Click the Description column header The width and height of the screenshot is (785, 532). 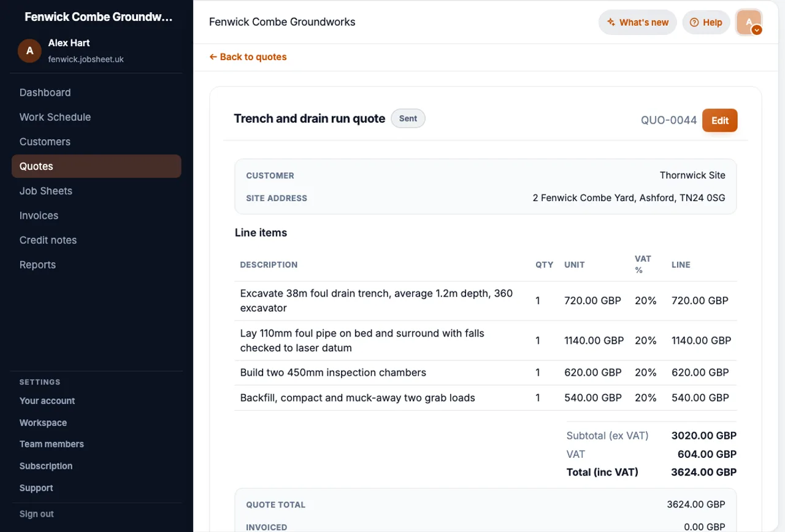[x=269, y=265]
